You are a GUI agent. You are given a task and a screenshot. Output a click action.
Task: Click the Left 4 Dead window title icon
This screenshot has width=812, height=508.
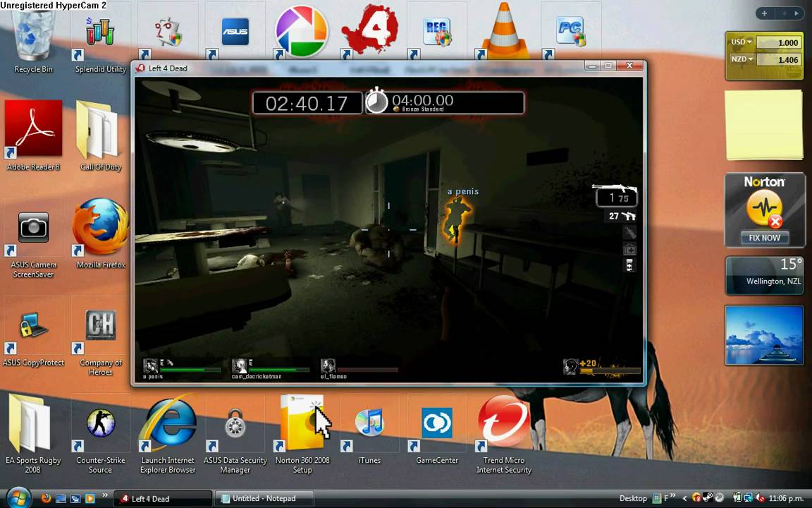(x=140, y=68)
